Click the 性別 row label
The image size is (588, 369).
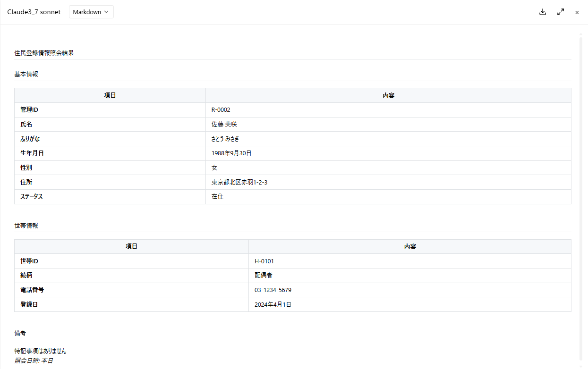26,168
